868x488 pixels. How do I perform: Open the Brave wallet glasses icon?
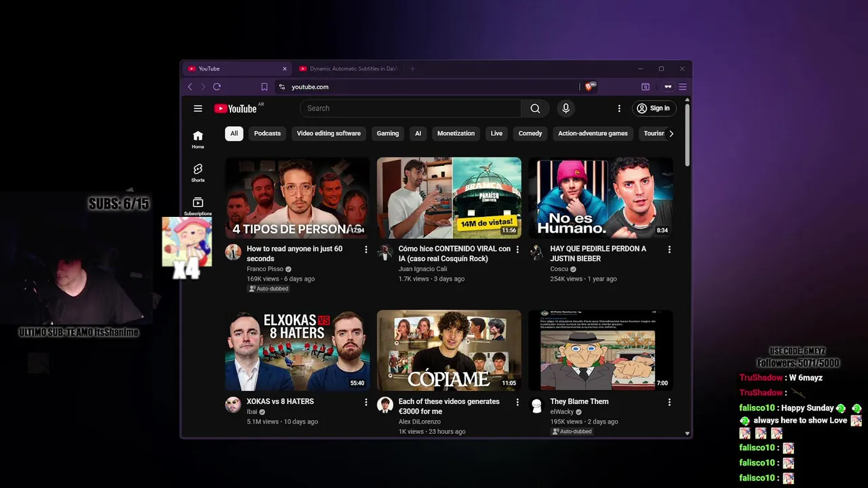click(x=668, y=87)
